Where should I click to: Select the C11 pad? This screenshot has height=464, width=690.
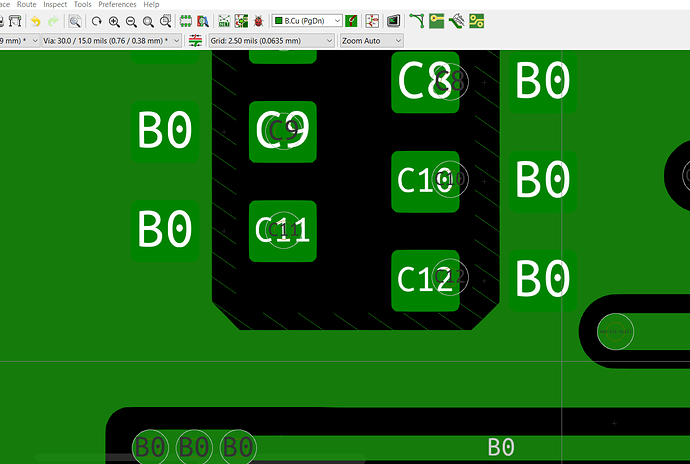[283, 231]
